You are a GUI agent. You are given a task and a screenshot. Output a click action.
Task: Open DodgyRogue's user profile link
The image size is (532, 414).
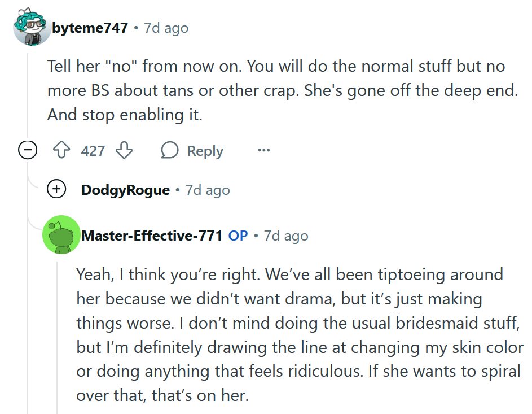pos(125,190)
